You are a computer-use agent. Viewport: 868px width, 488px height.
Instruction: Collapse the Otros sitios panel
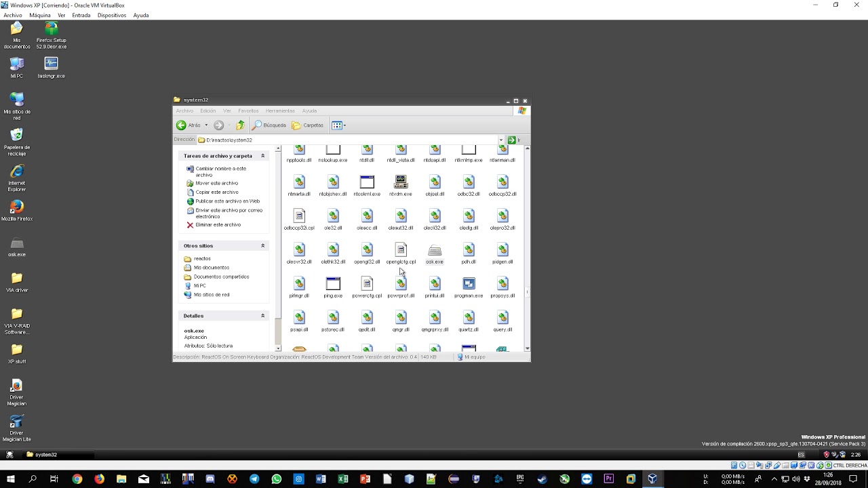pos(263,245)
